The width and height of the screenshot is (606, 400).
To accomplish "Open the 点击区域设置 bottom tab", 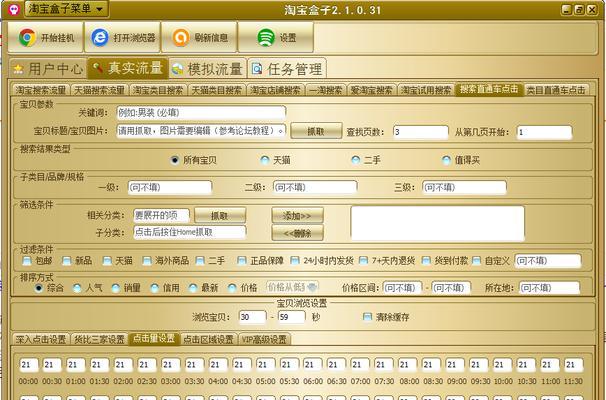I will pos(208,339).
